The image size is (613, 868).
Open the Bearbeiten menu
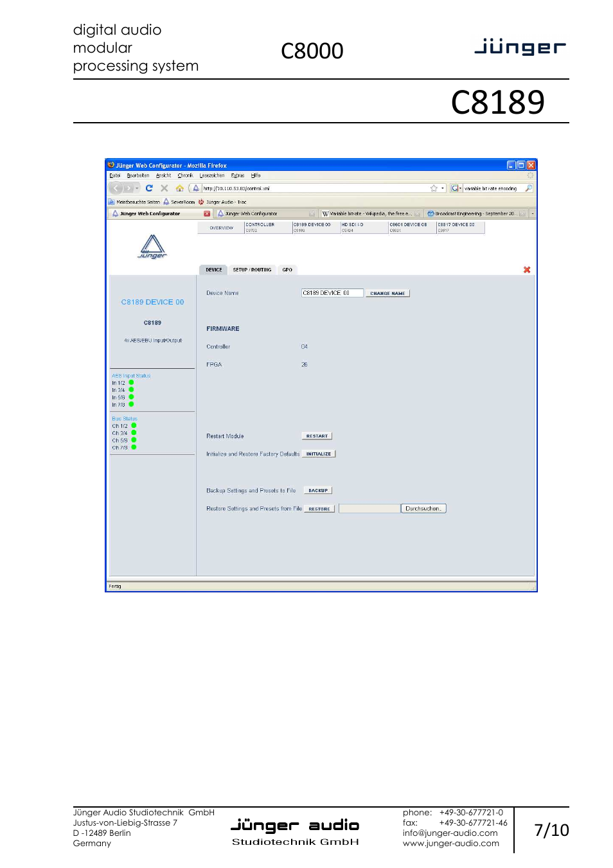point(138,175)
